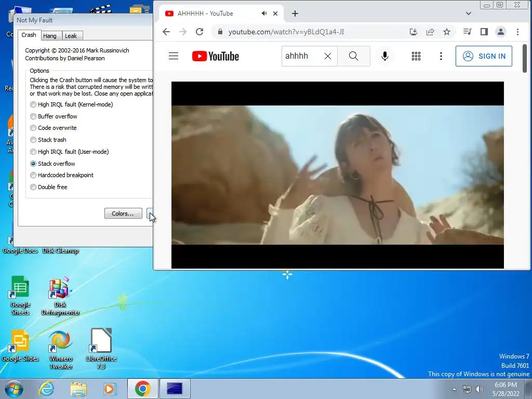Open the media control icon in Chrome toolbar

[467, 32]
